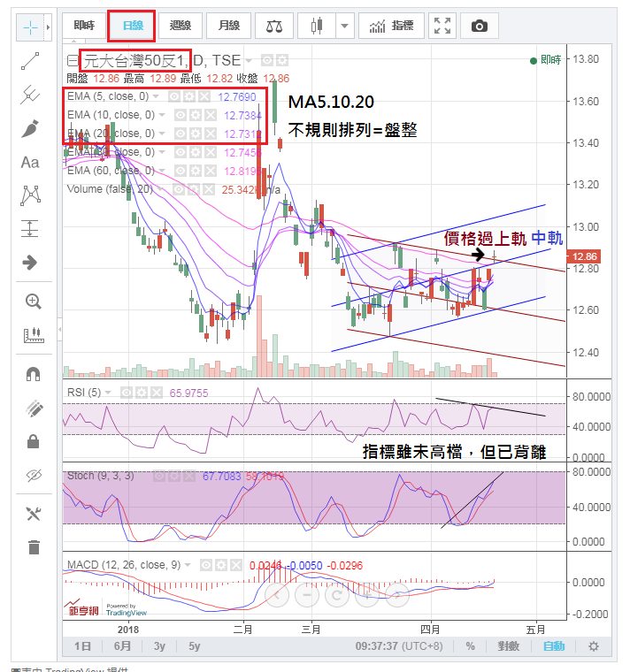Remove the MACD indicator
The height and width of the screenshot is (672, 630).
coord(236,565)
